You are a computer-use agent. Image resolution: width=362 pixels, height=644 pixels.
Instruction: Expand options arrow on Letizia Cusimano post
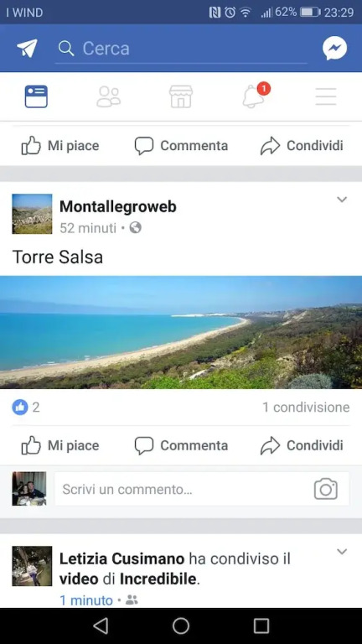pos(342,552)
